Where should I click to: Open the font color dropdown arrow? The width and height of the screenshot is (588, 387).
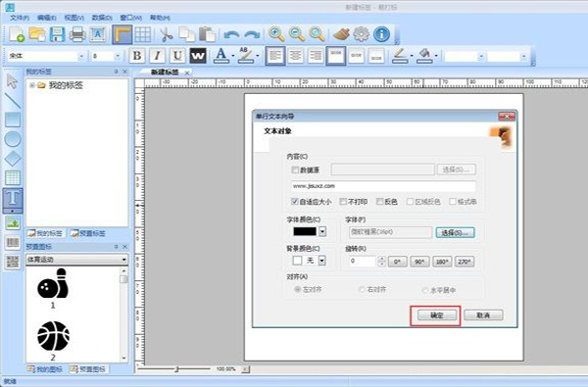322,231
